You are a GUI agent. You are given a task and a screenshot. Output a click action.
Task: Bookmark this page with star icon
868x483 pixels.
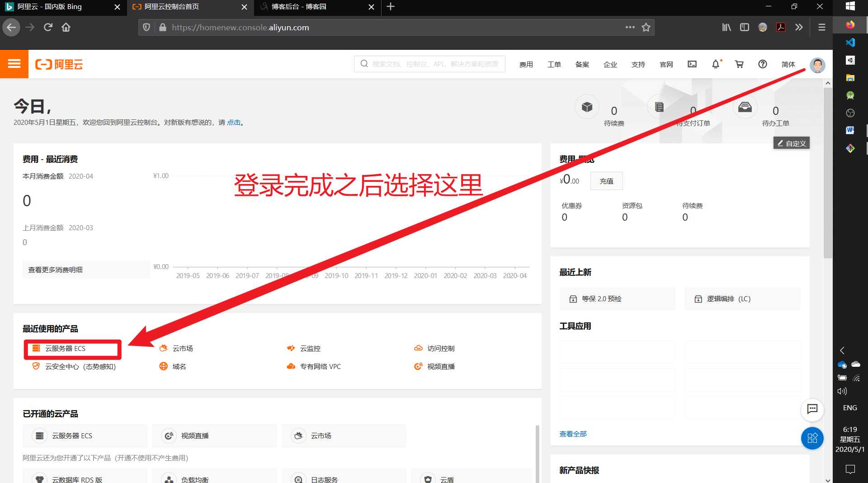(646, 27)
